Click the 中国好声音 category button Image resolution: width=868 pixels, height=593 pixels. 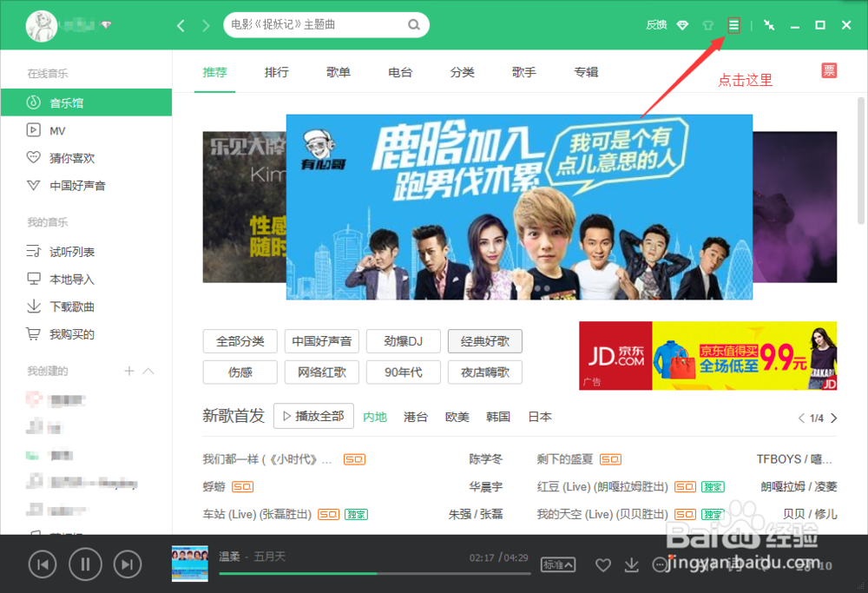pos(322,341)
